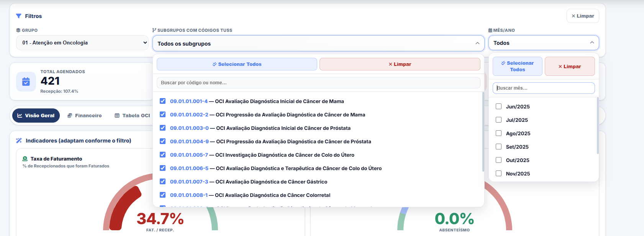The width and height of the screenshot is (644, 236).
Task: Click the calendar icon beside Total Agendados
Action: 26,82
